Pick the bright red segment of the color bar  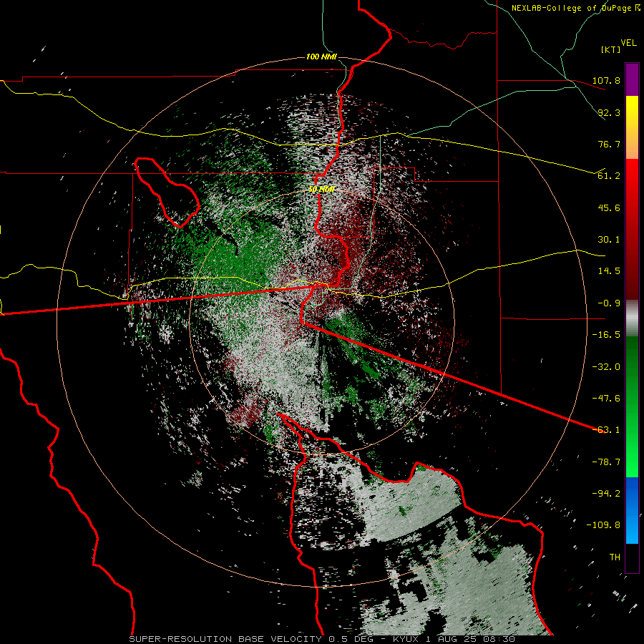click(x=632, y=175)
